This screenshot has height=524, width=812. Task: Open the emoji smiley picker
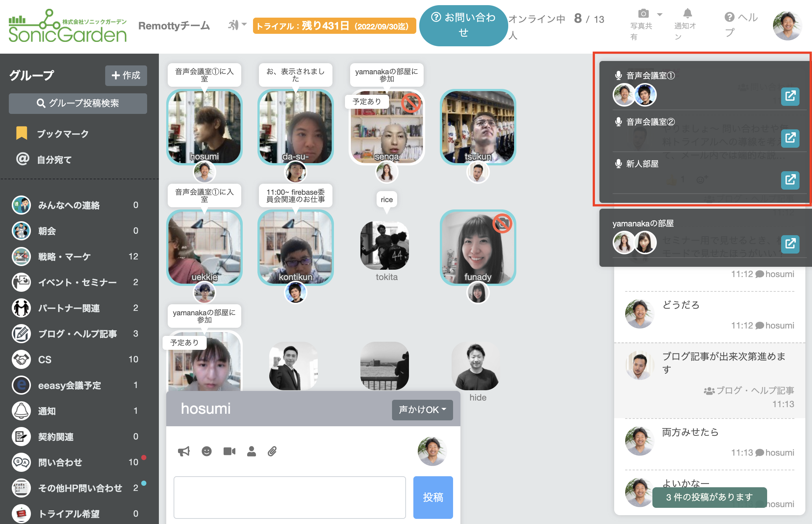coord(207,451)
